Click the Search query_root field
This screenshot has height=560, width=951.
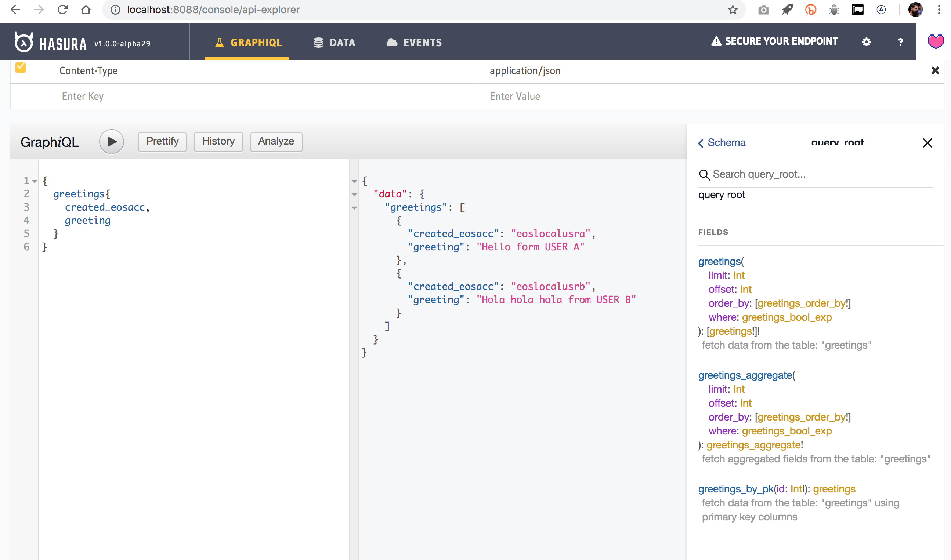(822, 174)
